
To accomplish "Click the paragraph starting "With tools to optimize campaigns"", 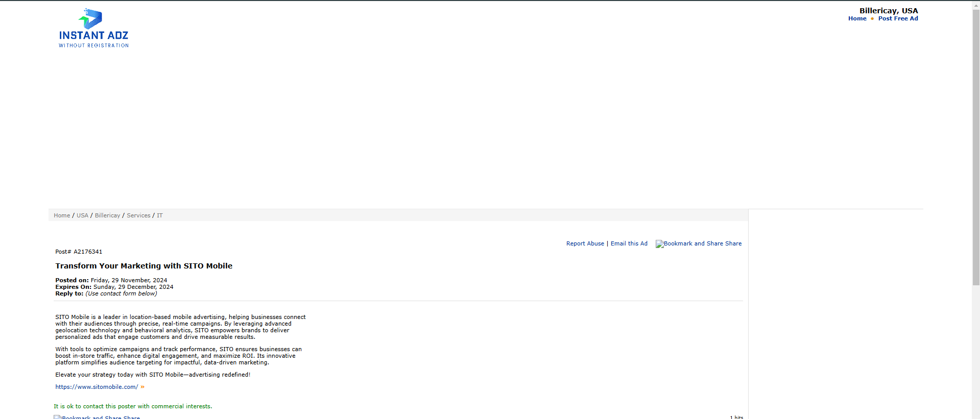I will 179,356.
